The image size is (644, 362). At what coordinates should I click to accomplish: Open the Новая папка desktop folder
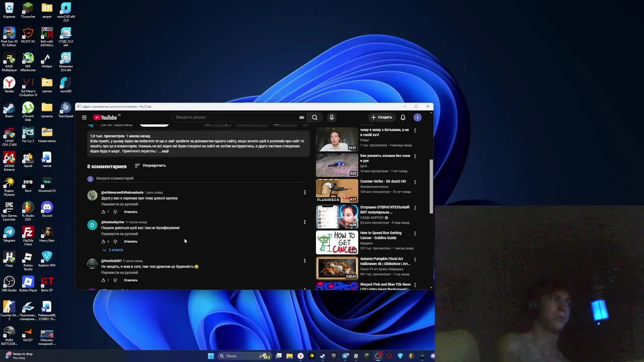(47, 135)
